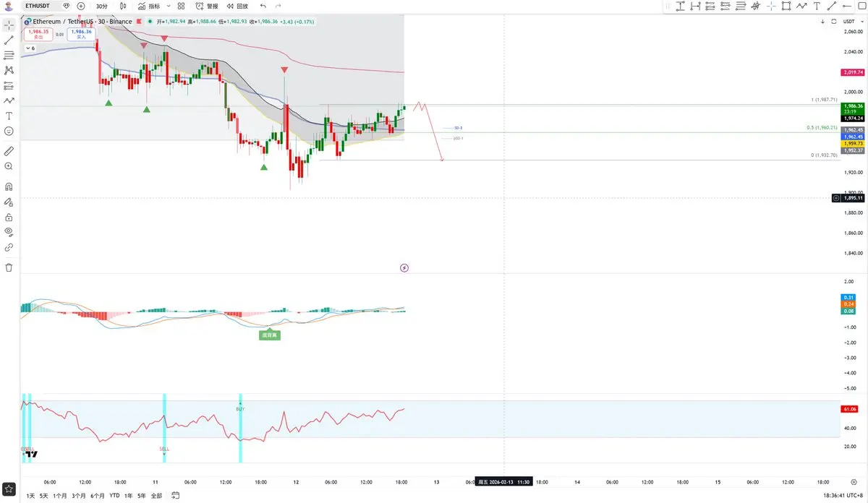868x503 pixels.
Task: Open chart settings gear at bottom right
Action: (x=854, y=481)
